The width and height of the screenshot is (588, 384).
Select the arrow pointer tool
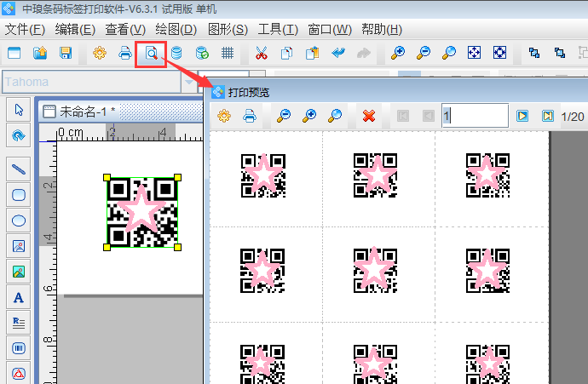click(x=19, y=110)
